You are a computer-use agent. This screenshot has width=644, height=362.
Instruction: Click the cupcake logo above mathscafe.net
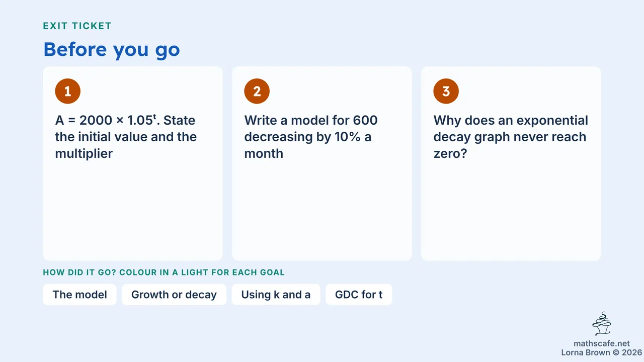coord(602,324)
